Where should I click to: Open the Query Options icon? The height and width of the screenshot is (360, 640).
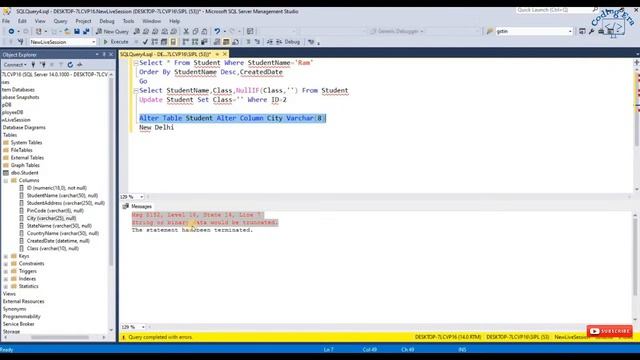[x=164, y=42]
